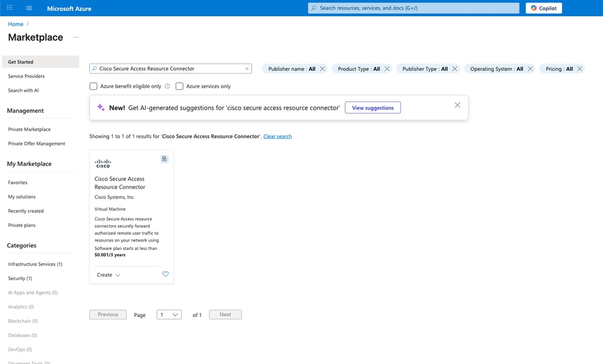This screenshot has width=603, height=364.
Task: Click the Clear search link
Action: 278,136
